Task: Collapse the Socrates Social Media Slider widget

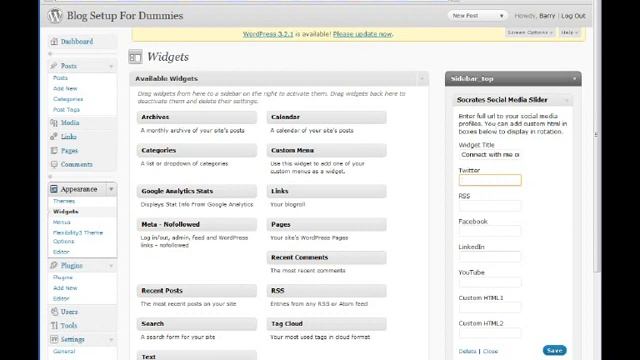Action: (566, 100)
